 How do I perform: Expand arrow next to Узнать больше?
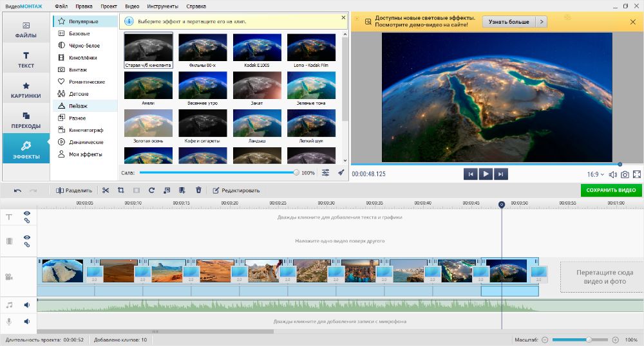click(542, 22)
